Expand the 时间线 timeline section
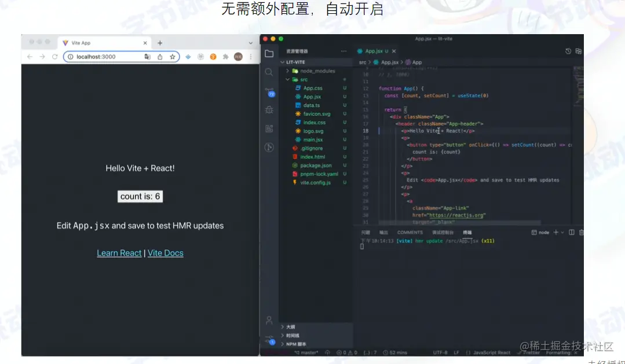The image size is (625, 364). click(316, 335)
